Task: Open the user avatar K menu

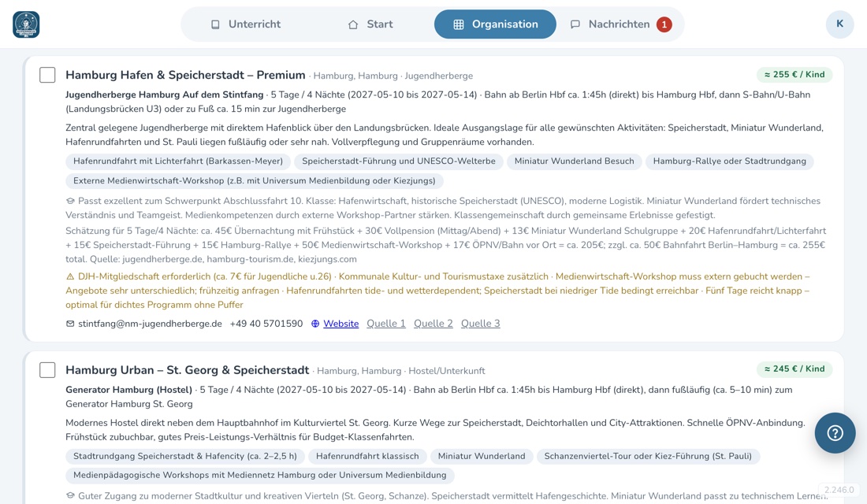Action: point(840,24)
